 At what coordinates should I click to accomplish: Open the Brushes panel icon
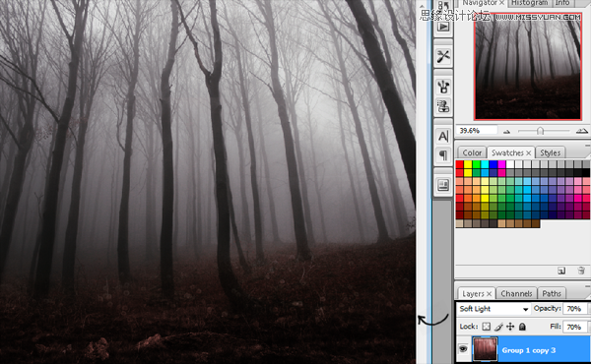(x=443, y=87)
